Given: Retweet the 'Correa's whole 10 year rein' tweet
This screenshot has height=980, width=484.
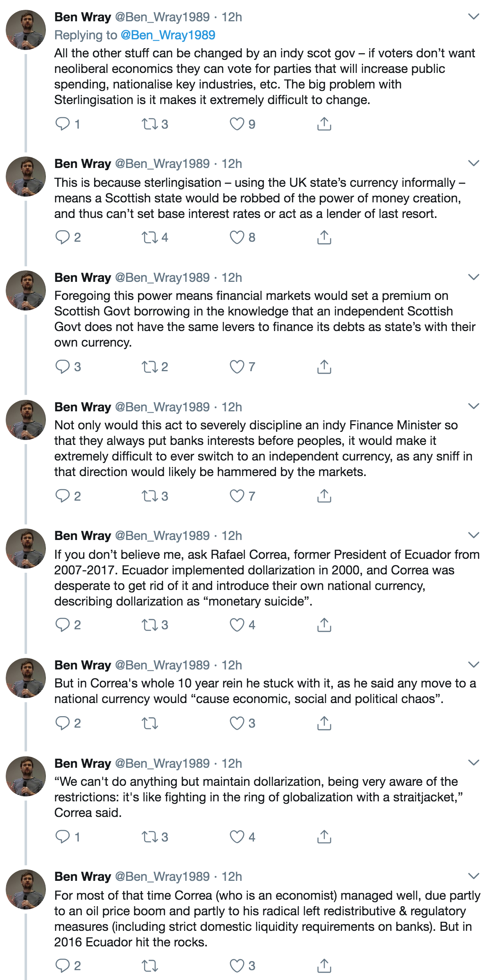Looking at the screenshot, I should pyautogui.click(x=149, y=723).
